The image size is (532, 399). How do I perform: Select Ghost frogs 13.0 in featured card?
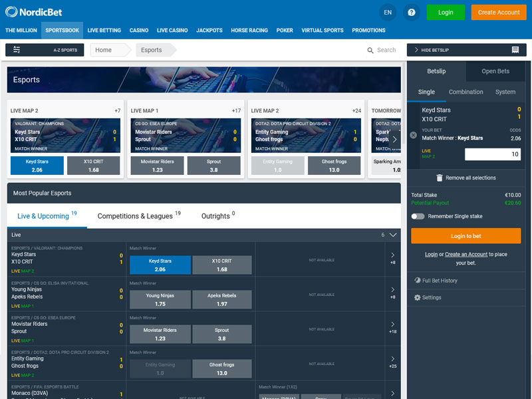click(x=334, y=166)
